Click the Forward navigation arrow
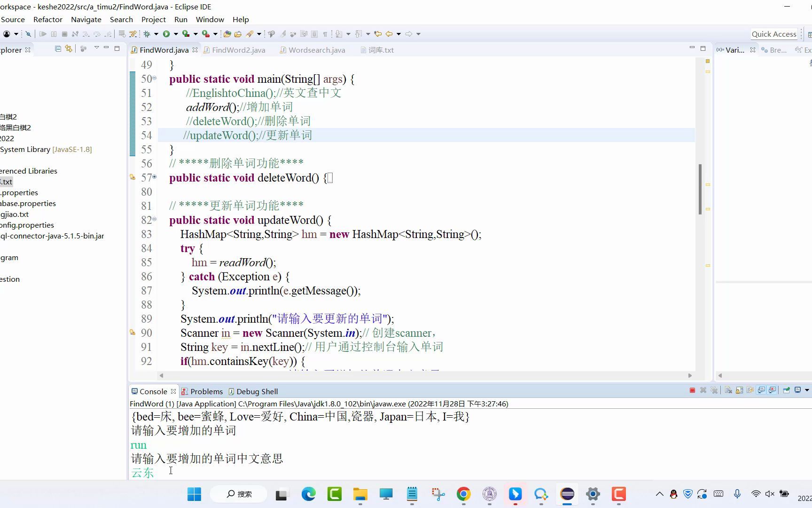This screenshot has height=508, width=812. pyautogui.click(x=409, y=34)
